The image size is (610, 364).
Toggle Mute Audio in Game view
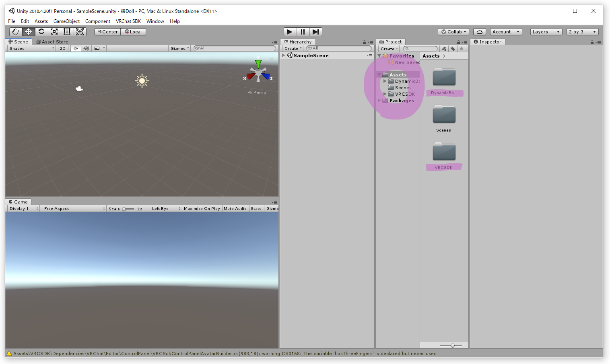[235, 209]
